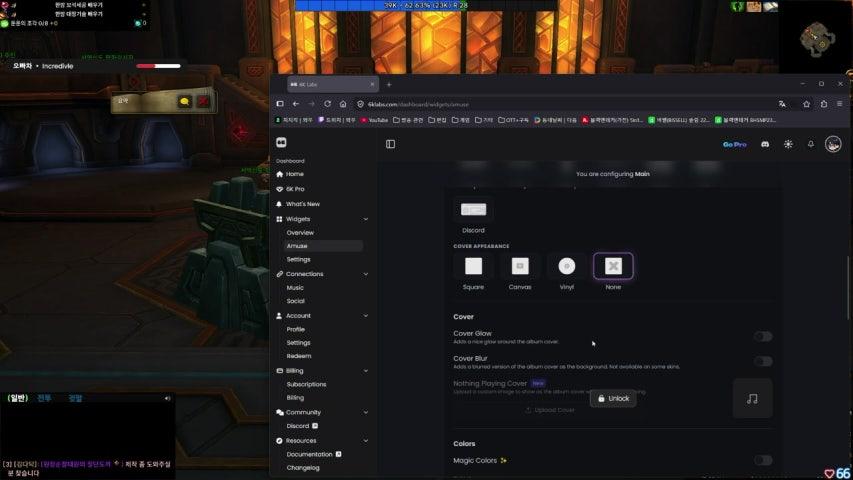Click the 6K Labs logo icon
This screenshot has height=480, width=853.
point(281,143)
